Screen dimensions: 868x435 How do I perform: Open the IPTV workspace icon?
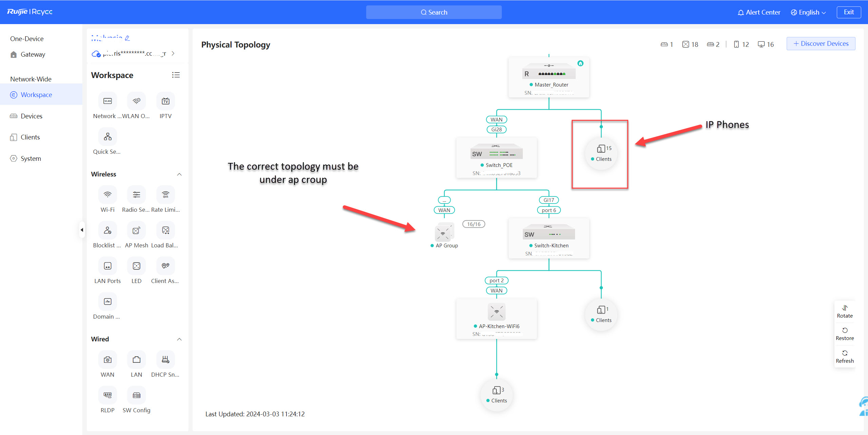click(x=165, y=101)
